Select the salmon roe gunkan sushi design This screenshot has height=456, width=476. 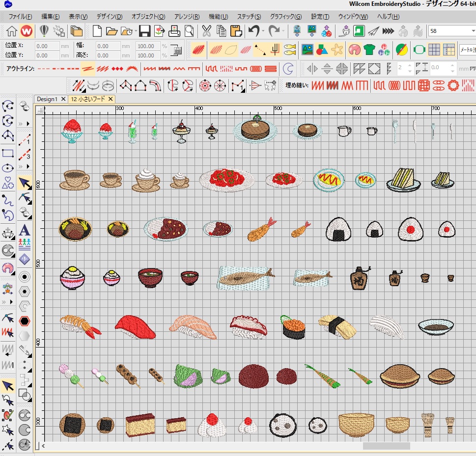coord(293,327)
